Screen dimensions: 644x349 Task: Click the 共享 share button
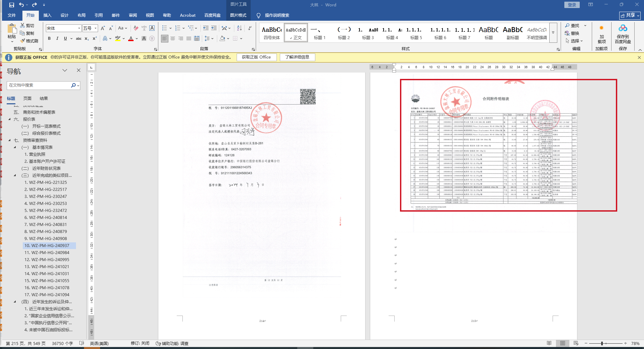630,15
